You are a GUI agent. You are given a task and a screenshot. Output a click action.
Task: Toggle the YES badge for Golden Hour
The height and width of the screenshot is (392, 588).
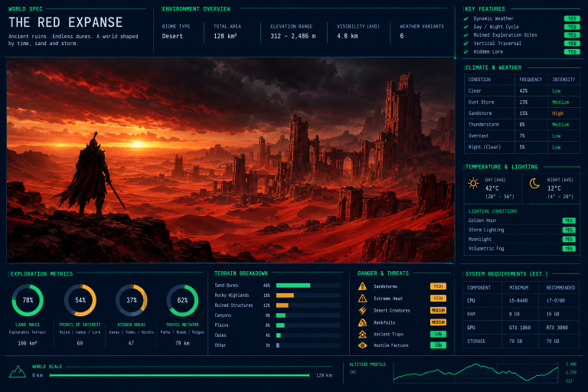click(x=569, y=220)
